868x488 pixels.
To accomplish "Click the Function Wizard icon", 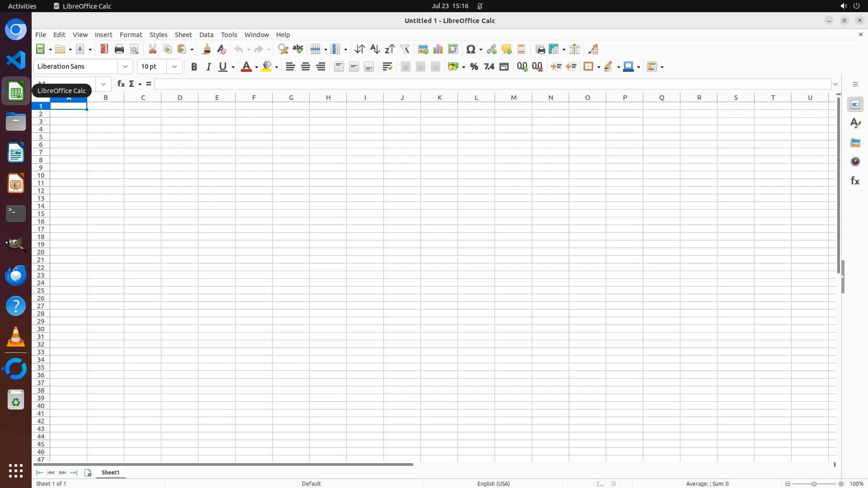I will point(121,84).
